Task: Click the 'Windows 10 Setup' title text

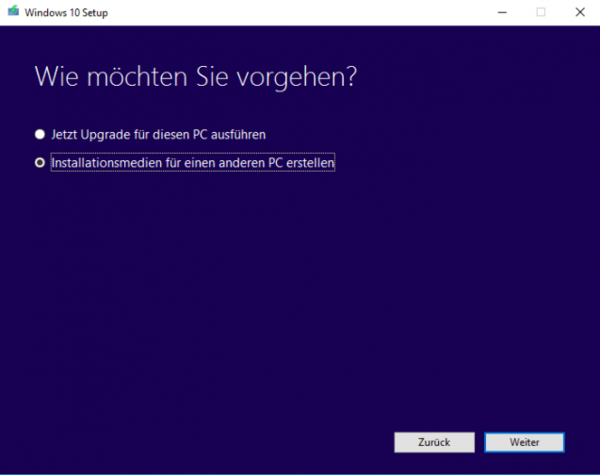Action: coord(66,13)
